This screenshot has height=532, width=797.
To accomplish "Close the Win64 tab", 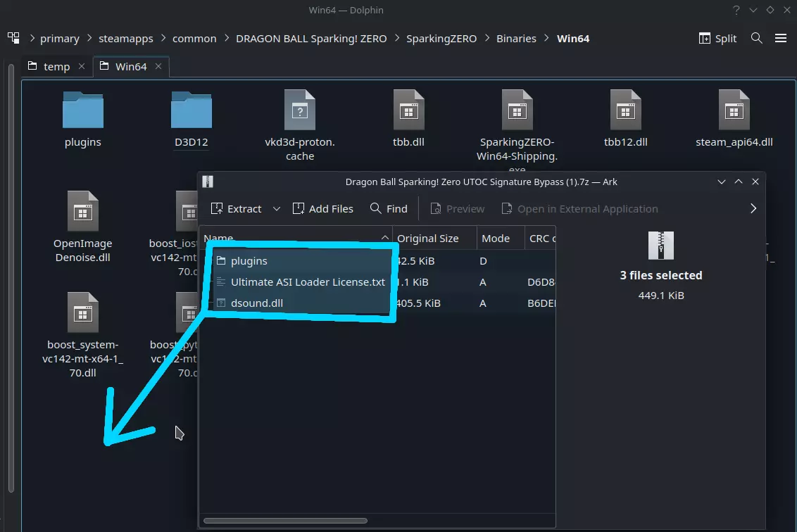I will [x=158, y=67].
